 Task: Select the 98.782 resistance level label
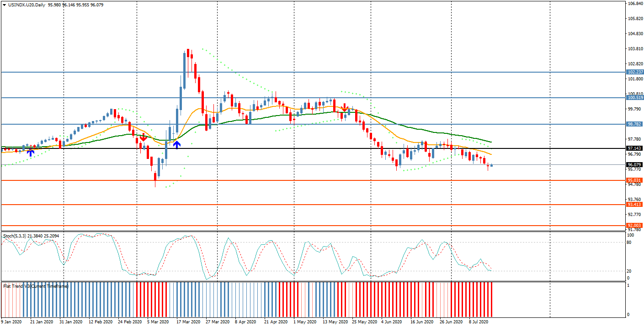coord(635,124)
